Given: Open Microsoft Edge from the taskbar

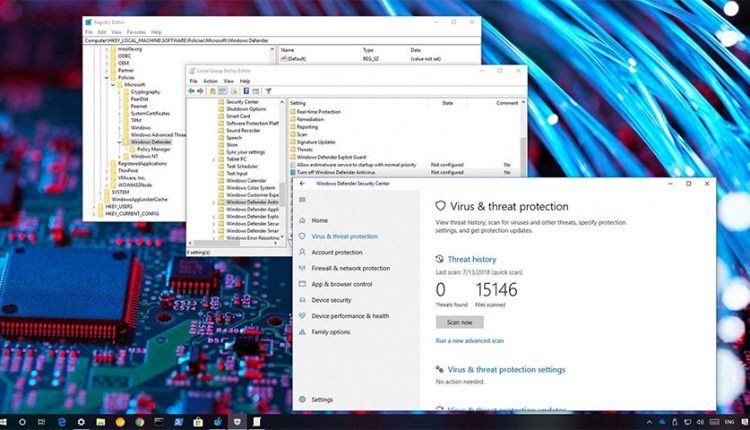Looking at the screenshot, I should [62, 422].
